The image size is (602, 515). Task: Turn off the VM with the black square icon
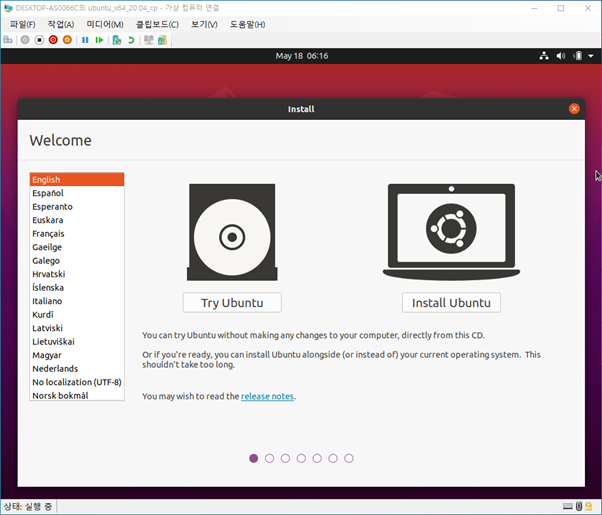point(39,40)
